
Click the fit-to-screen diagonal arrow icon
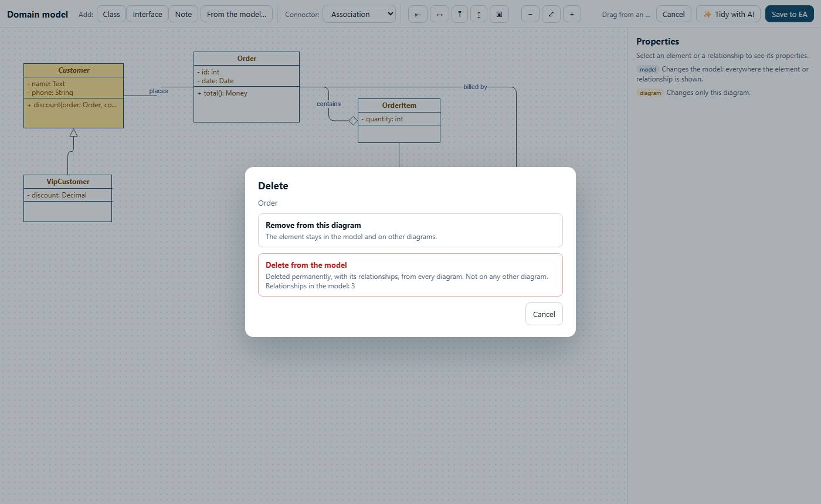pyautogui.click(x=551, y=14)
